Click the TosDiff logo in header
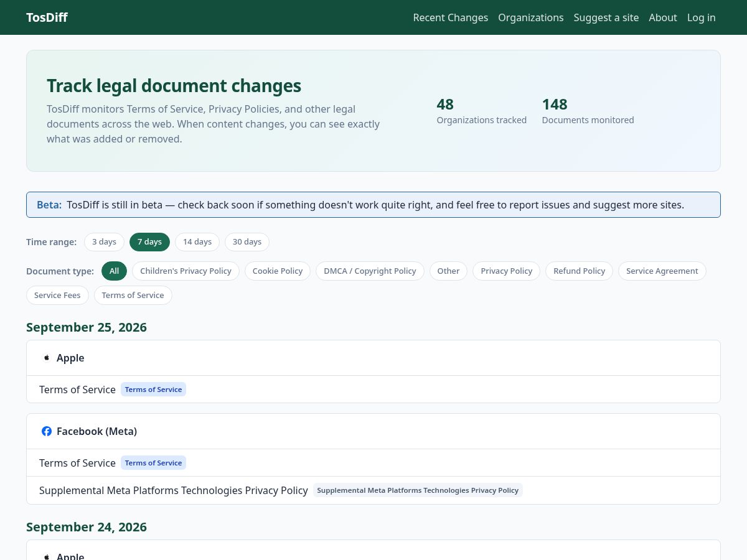This screenshot has height=560, width=747. 47,17
